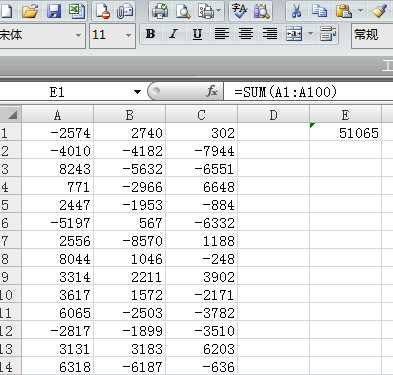Open the font size 11 dropdown
Image resolution: width=393 pixels, height=375 pixels.
[x=128, y=35]
